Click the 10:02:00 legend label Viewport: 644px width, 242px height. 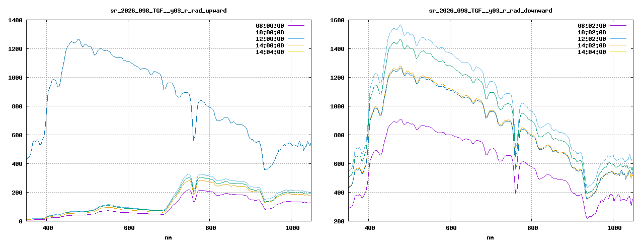pos(592,32)
